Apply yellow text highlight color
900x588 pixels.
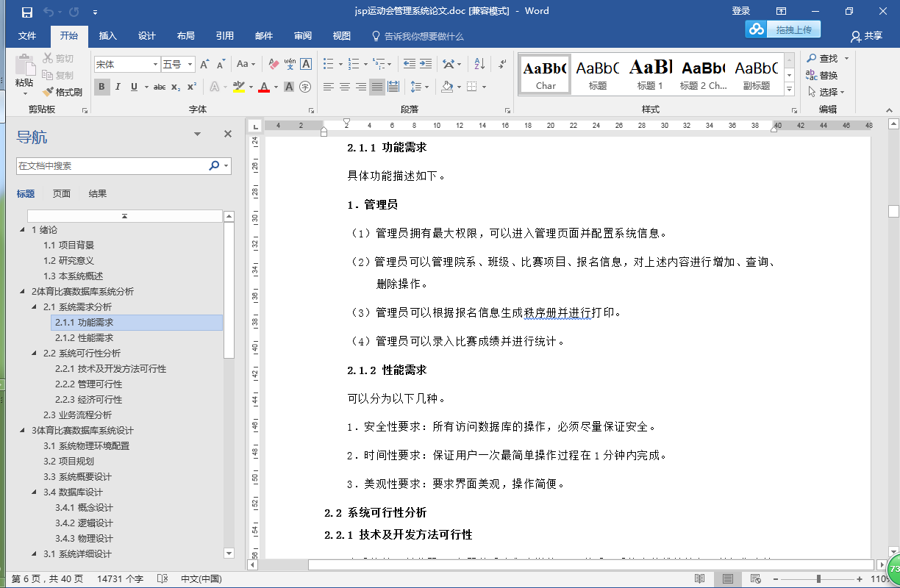[x=238, y=87]
